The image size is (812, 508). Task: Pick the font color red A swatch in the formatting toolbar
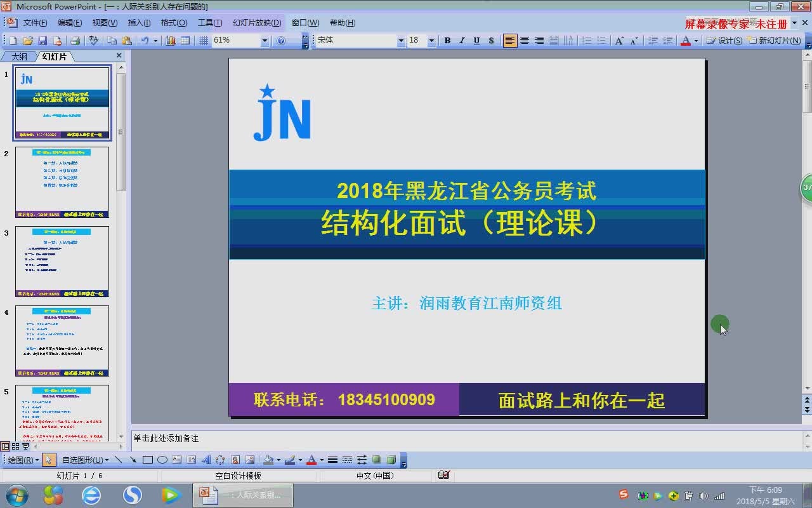click(686, 40)
